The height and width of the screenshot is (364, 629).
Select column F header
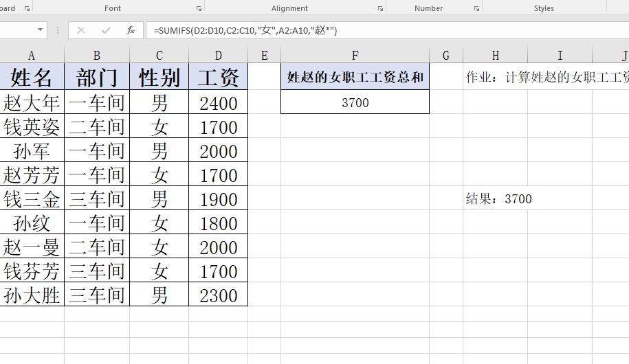coord(355,56)
